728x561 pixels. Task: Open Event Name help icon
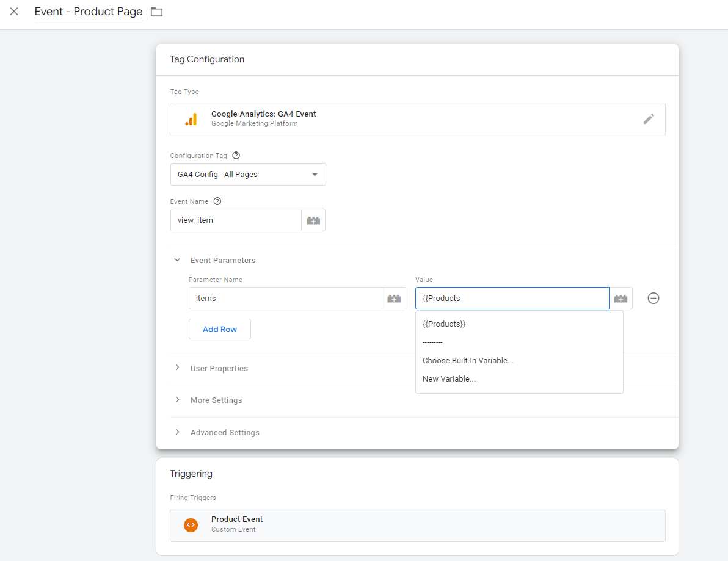click(x=217, y=201)
